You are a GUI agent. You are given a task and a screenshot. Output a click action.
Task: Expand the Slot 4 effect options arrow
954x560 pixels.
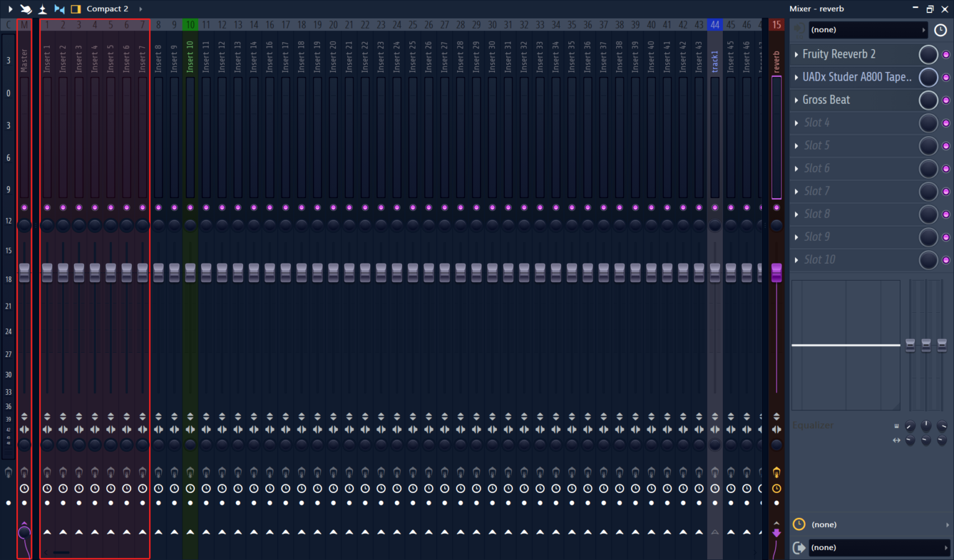[797, 122]
